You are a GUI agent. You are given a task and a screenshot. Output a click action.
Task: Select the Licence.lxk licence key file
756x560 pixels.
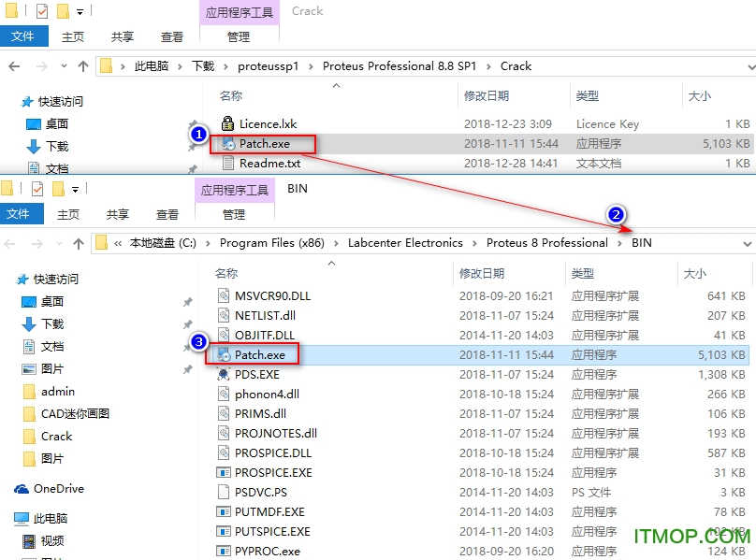270,123
